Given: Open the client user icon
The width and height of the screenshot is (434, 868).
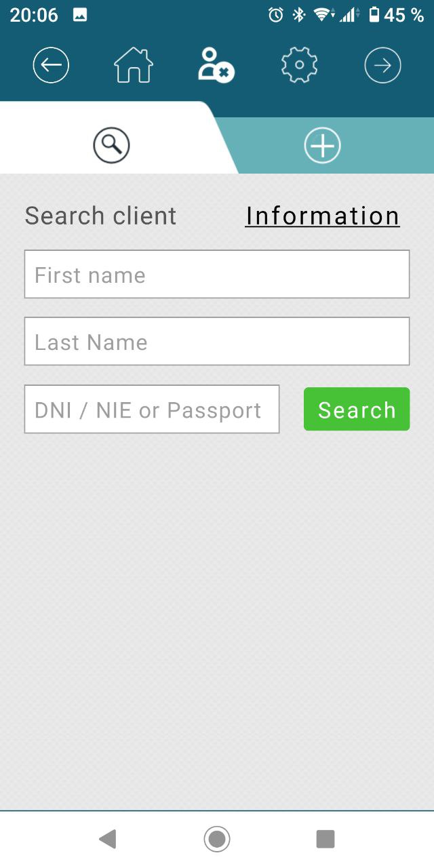Looking at the screenshot, I should [216, 66].
